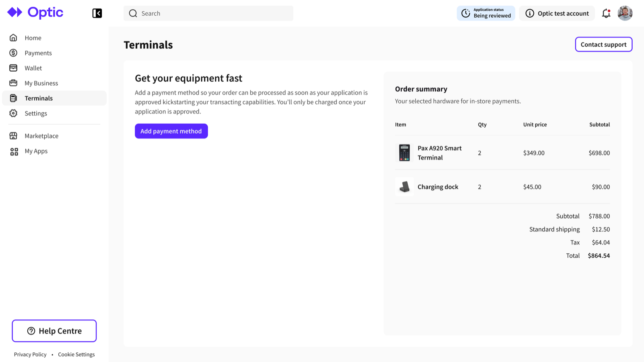Click the Wallet card icon
This screenshot has height=362, width=644.
[x=13, y=68]
